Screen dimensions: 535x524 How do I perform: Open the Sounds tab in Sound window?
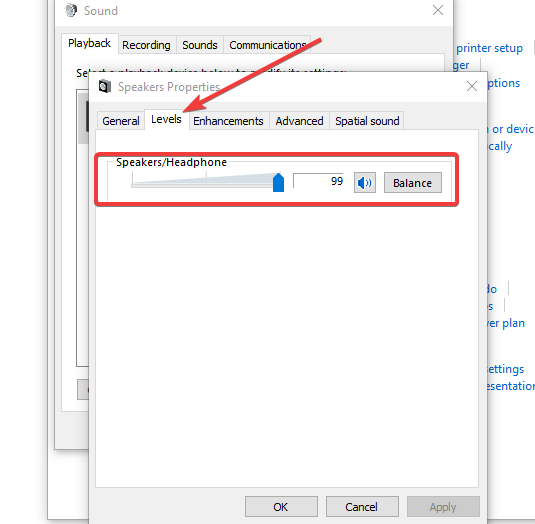pos(200,45)
